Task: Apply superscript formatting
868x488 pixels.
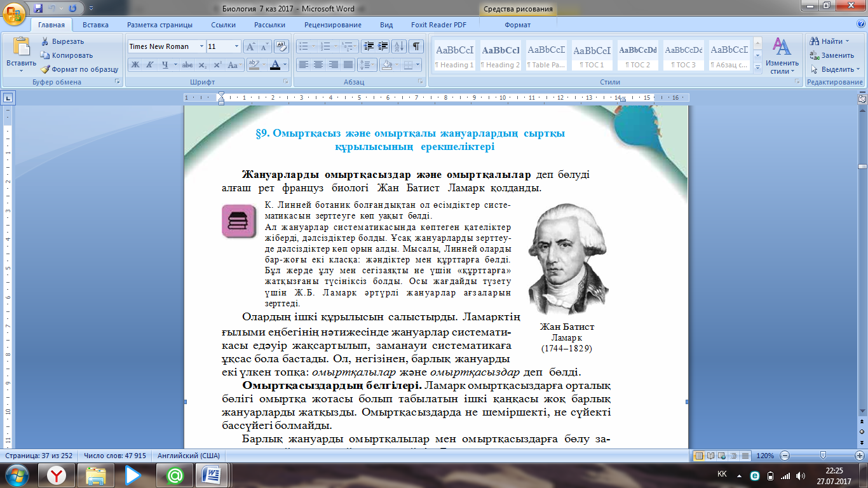Action: click(217, 65)
